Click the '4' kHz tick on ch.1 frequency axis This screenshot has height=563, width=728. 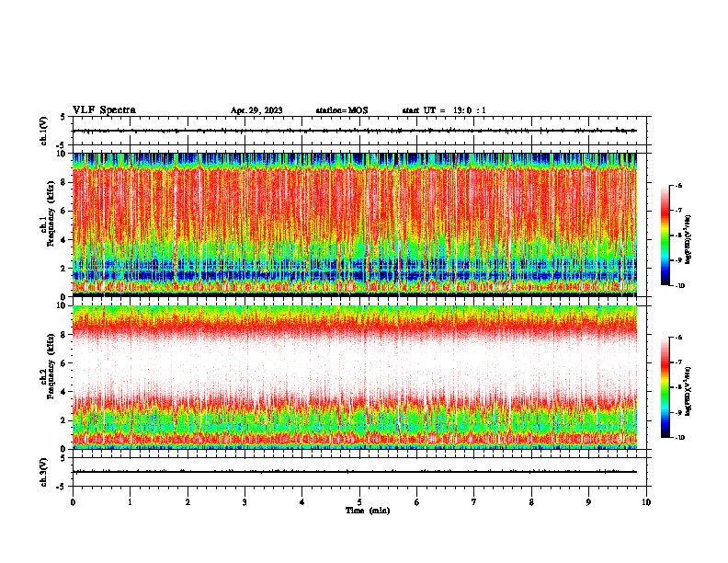[x=65, y=240]
